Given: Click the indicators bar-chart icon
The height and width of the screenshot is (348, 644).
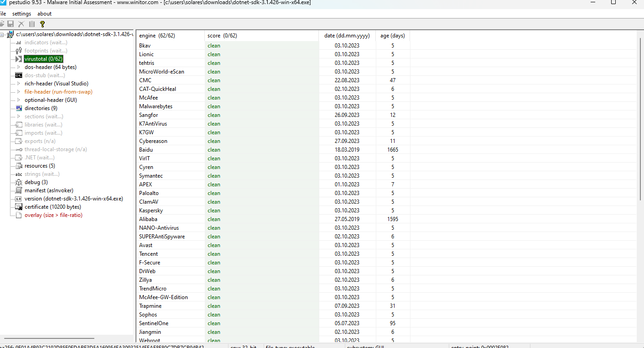Looking at the screenshot, I should 19,42.
